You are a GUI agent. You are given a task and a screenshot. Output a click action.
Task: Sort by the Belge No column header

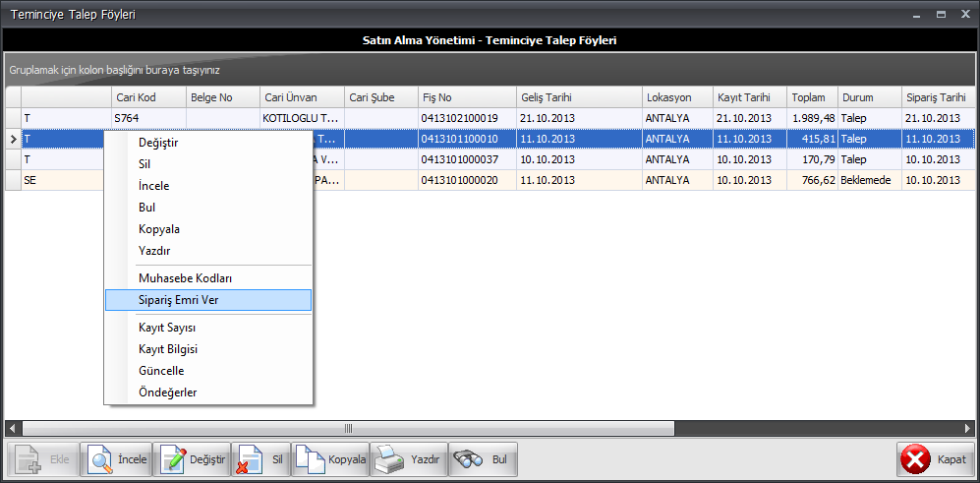[x=223, y=97]
